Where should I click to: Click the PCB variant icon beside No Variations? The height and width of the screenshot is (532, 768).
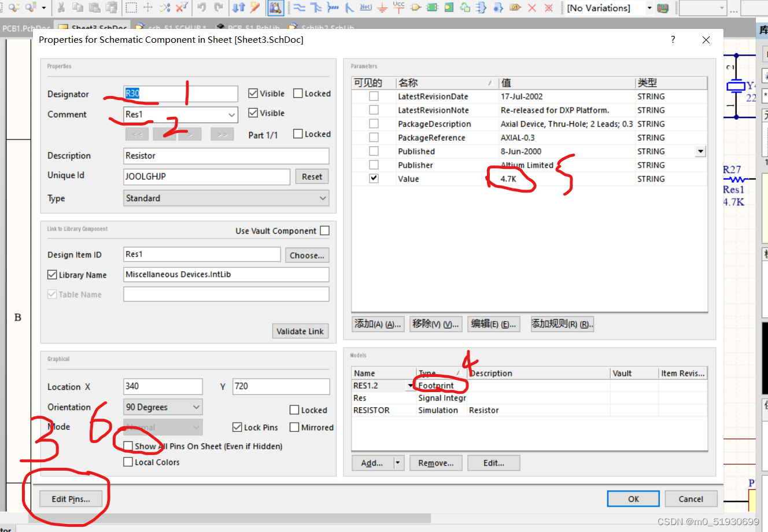pyautogui.click(x=663, y=8)
